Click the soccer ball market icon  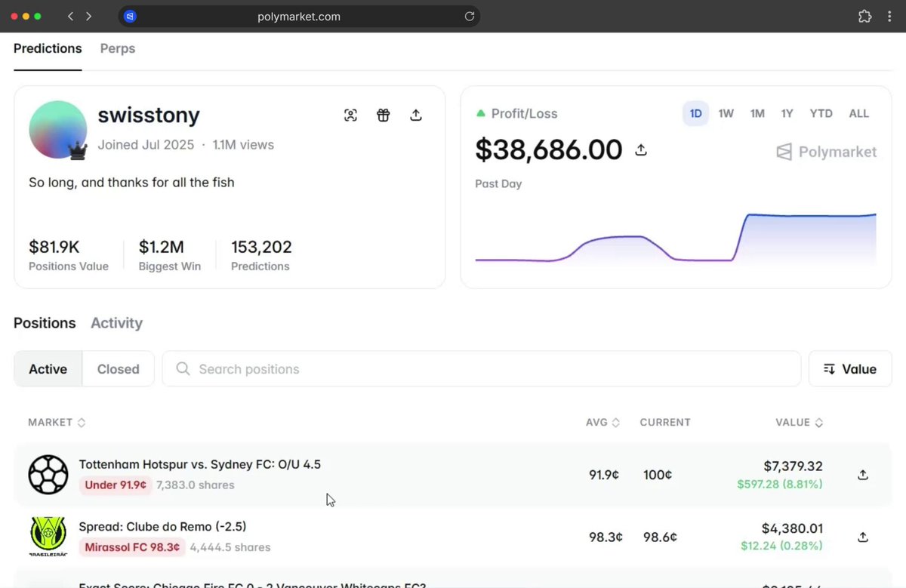[48, 475]
